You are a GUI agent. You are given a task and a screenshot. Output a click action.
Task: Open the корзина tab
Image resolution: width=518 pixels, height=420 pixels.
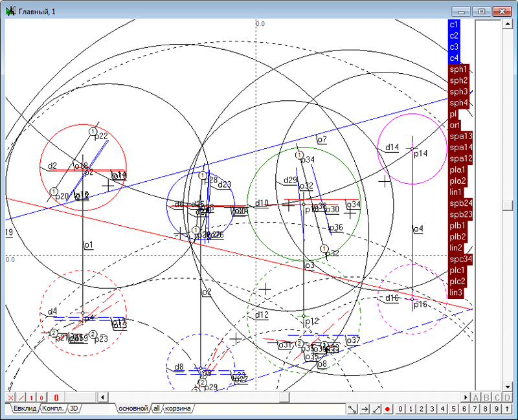(x=177, y=408)
